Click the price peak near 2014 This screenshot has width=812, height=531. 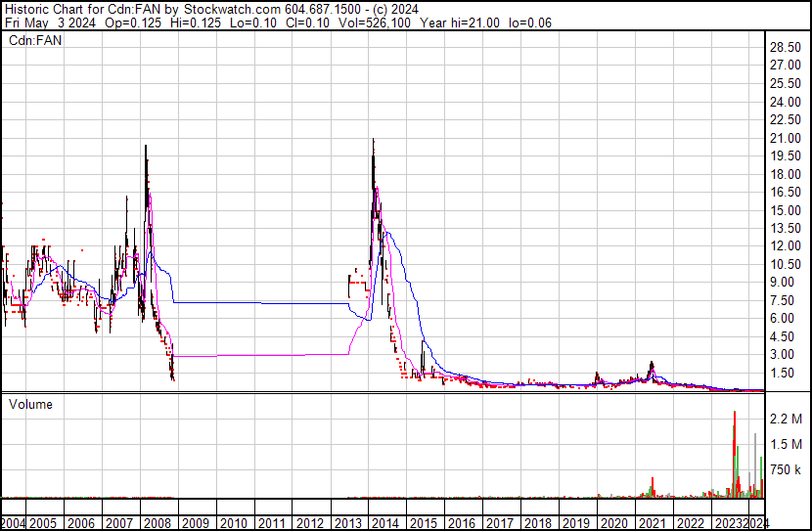click(x=373, y=140)
